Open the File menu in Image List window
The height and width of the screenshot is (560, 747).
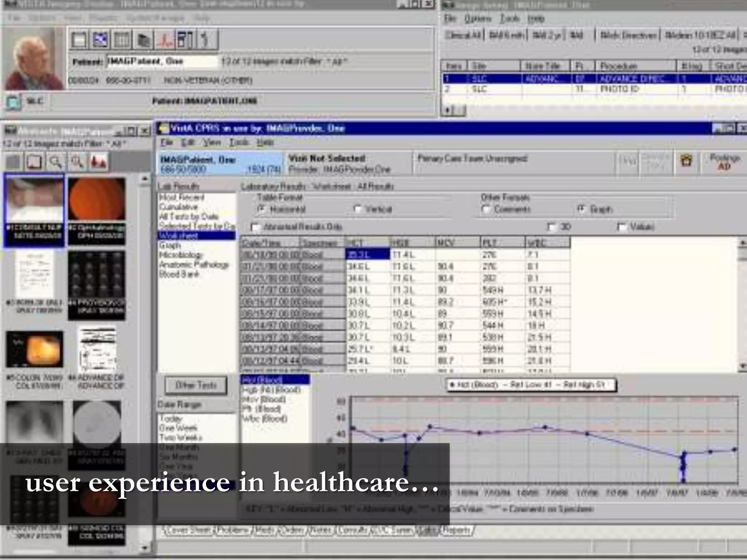[450, 19]
